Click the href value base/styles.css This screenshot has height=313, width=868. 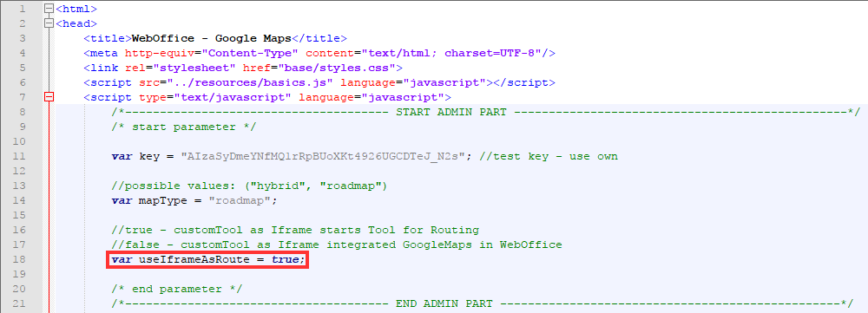pos(337,68)
